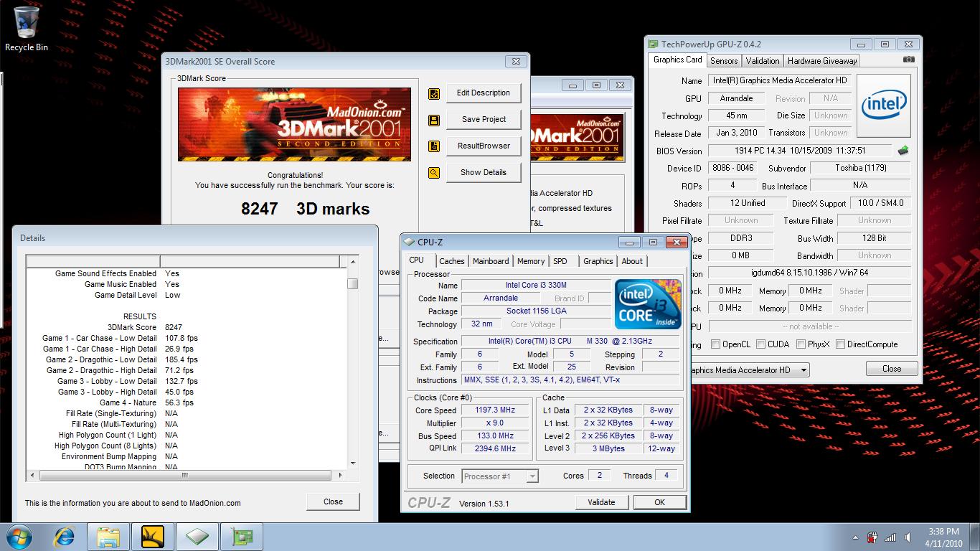Screen dimensions: 980x551
Task: Open the Recycle Bin desktop icon
Action: click(x=26, y=29)
